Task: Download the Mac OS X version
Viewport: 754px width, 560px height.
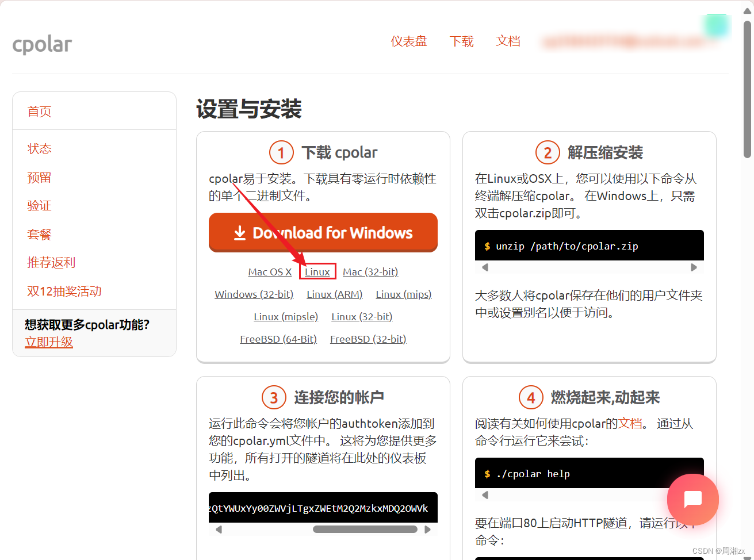Action: 270,271
